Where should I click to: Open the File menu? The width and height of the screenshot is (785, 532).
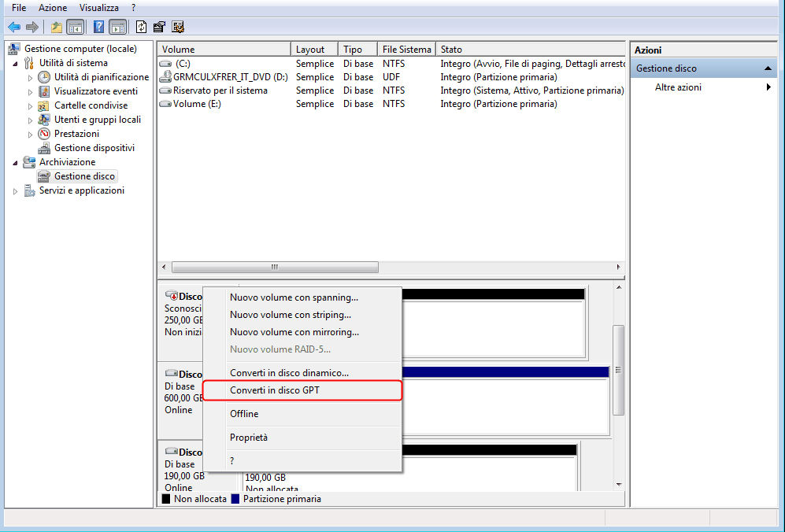click(x=19, y=8)
